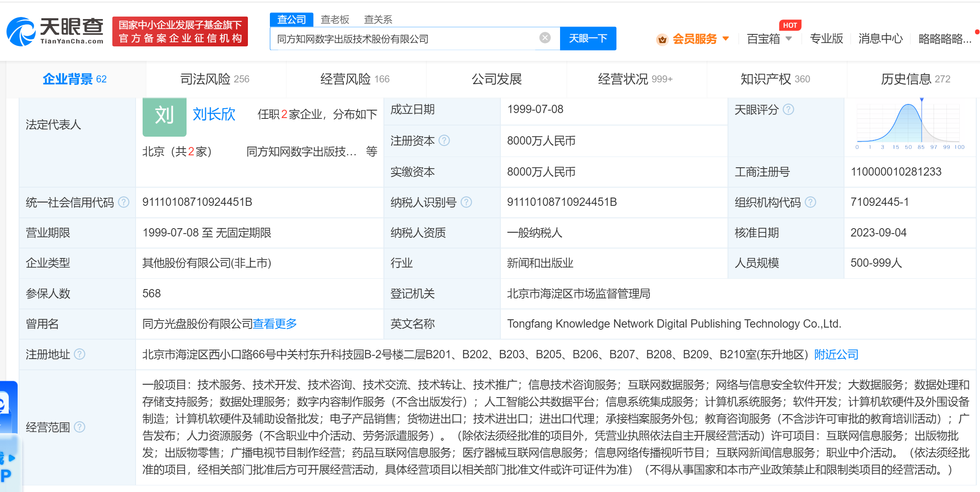Select the 查公司 search tab

click(x=291, y=19)
